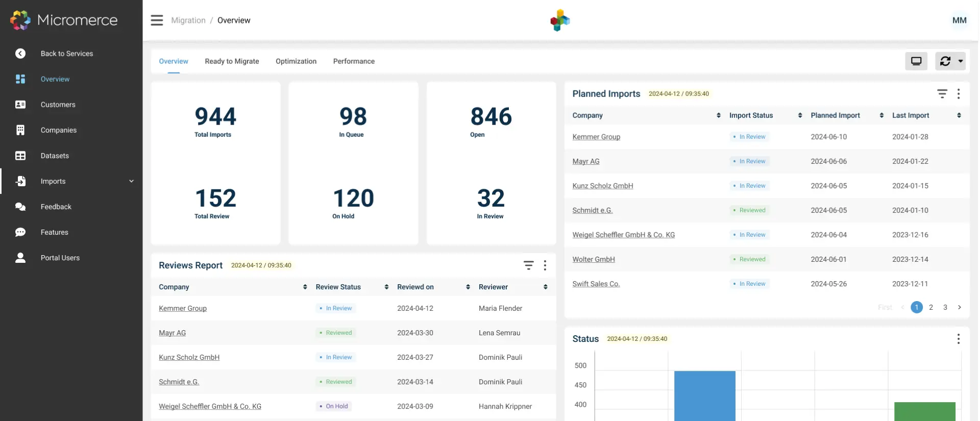The height and width of the screenshot is (421, 980).
Task: Click the colorful cube logo in the header
Action: (560, 20)
